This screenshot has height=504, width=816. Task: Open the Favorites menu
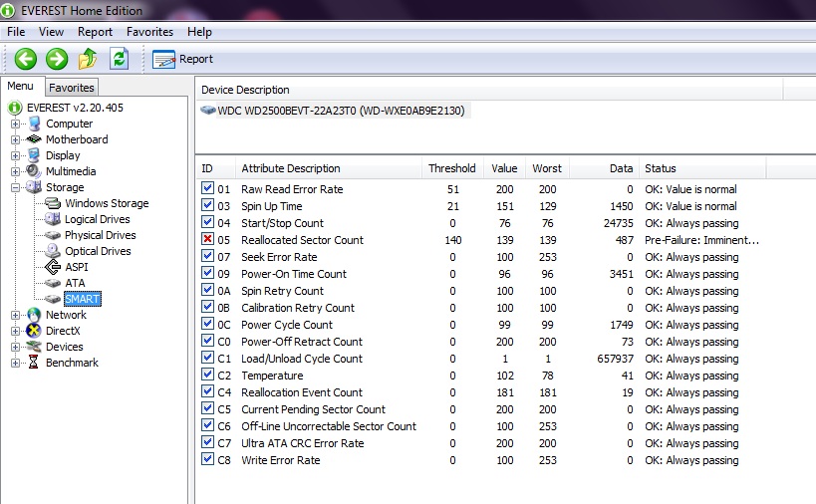click(x=149, y=32)
